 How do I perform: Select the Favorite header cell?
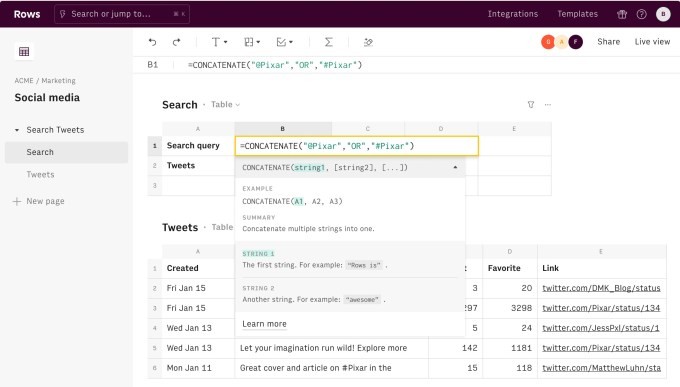coord(510,268)
